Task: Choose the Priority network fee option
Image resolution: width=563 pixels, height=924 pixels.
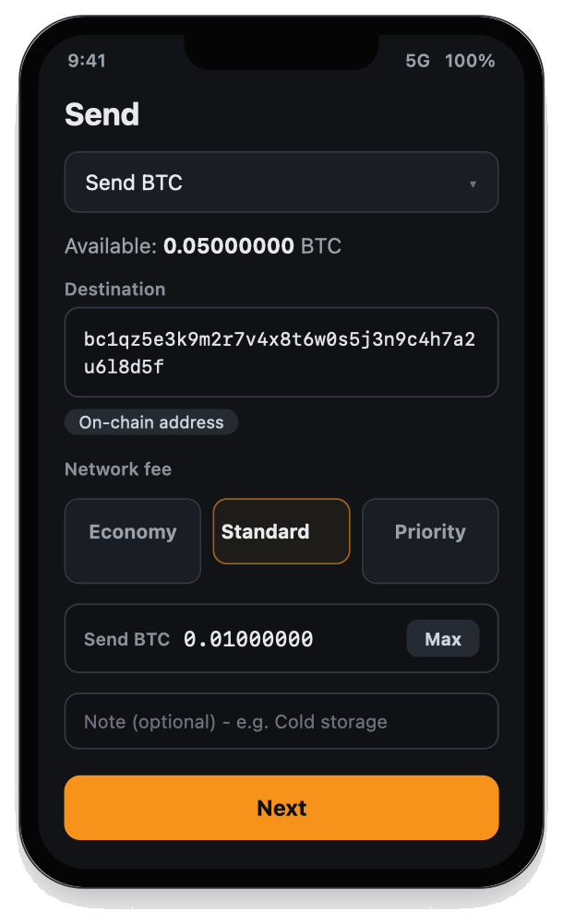Action: point(430,541)
